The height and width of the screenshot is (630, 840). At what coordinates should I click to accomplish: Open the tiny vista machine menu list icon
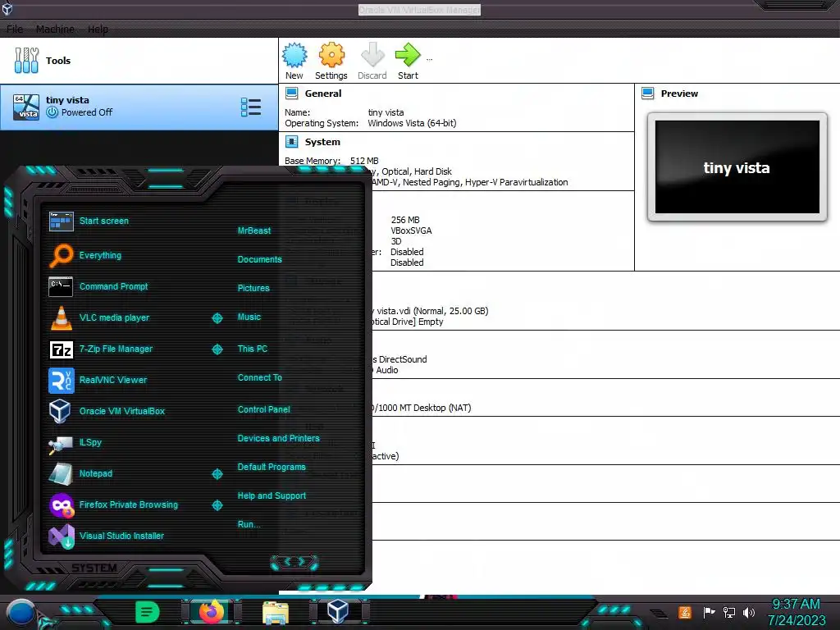point(251,107)
